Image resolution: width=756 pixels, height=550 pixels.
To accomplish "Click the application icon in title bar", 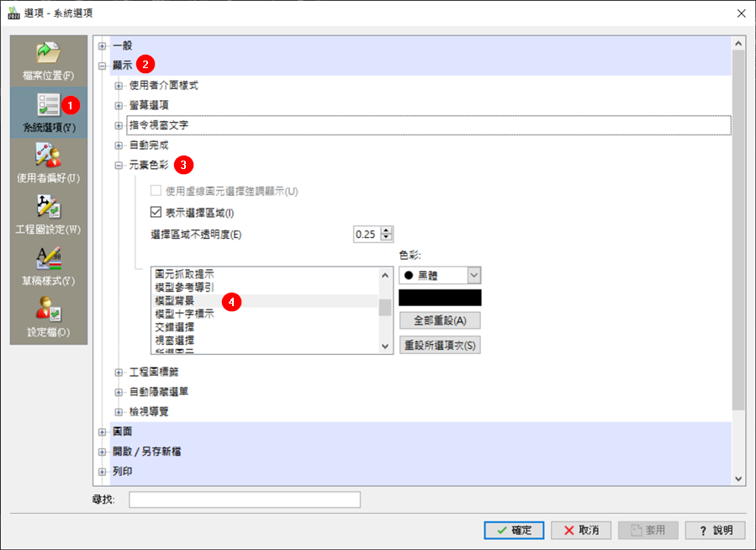I will pos(13,13).
